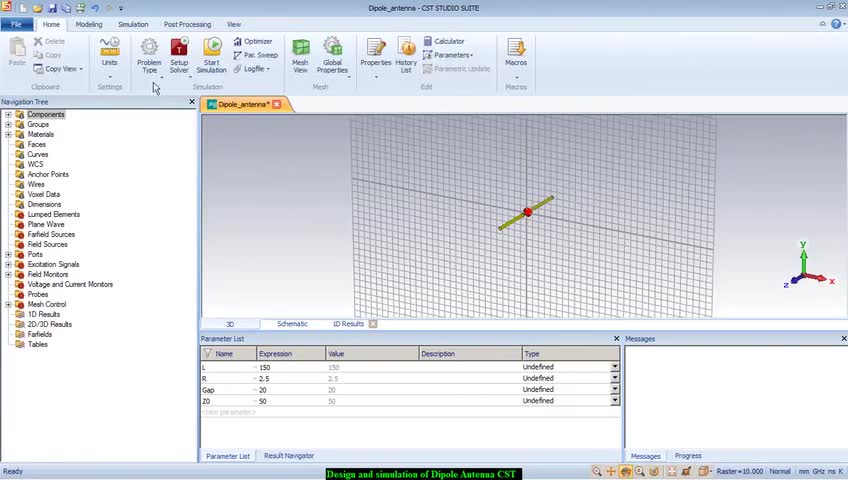Click the Undo arrow in quick access toolbar

[95, 8]
